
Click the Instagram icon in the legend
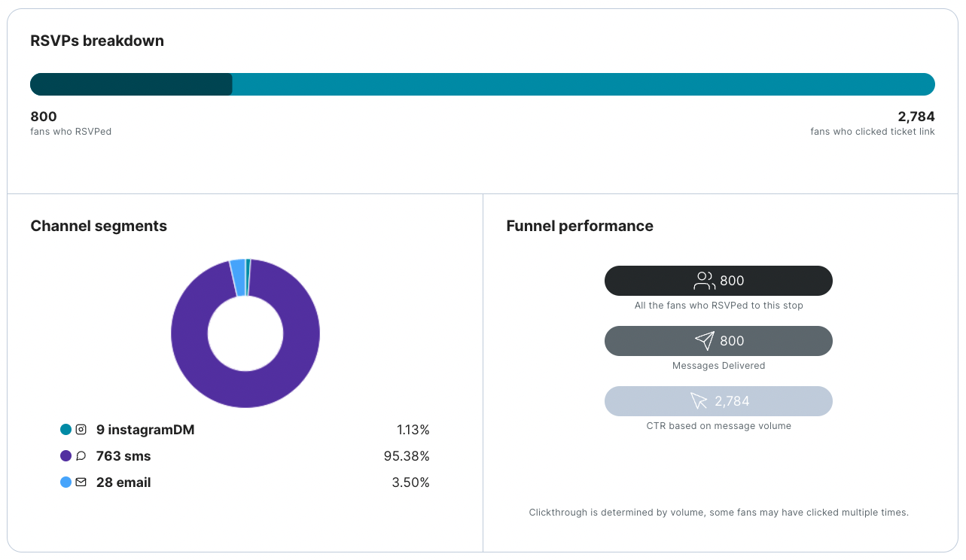pyautogui.click(x=81, y=430)
